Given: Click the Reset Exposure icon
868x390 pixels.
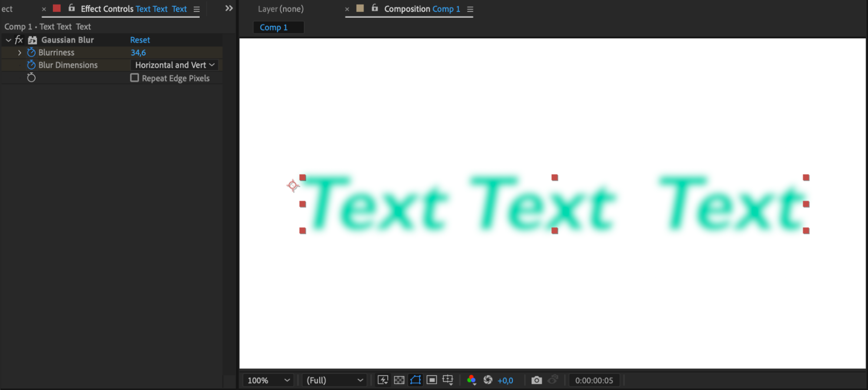Looking at the screenshot, I should coord(488,380).
